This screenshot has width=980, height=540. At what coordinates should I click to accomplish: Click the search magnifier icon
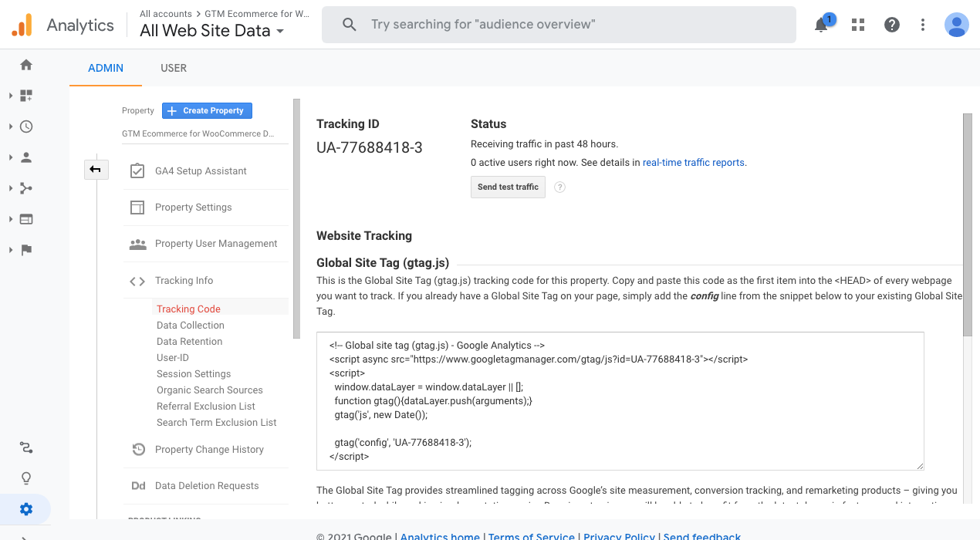350,25
